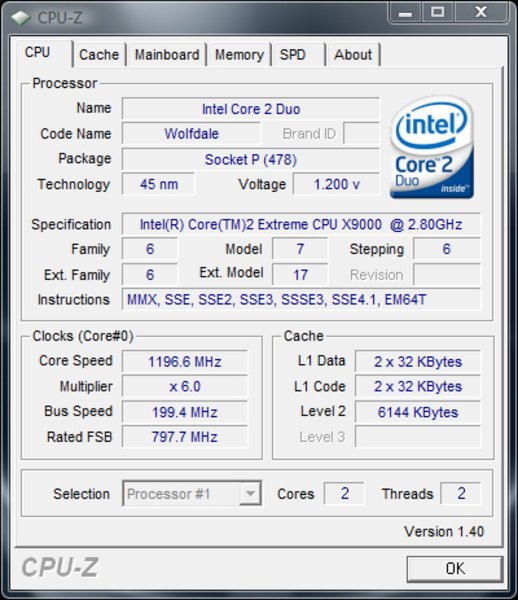Open the About tab
This screenshot has height=600, width=518.
[353, 55]
